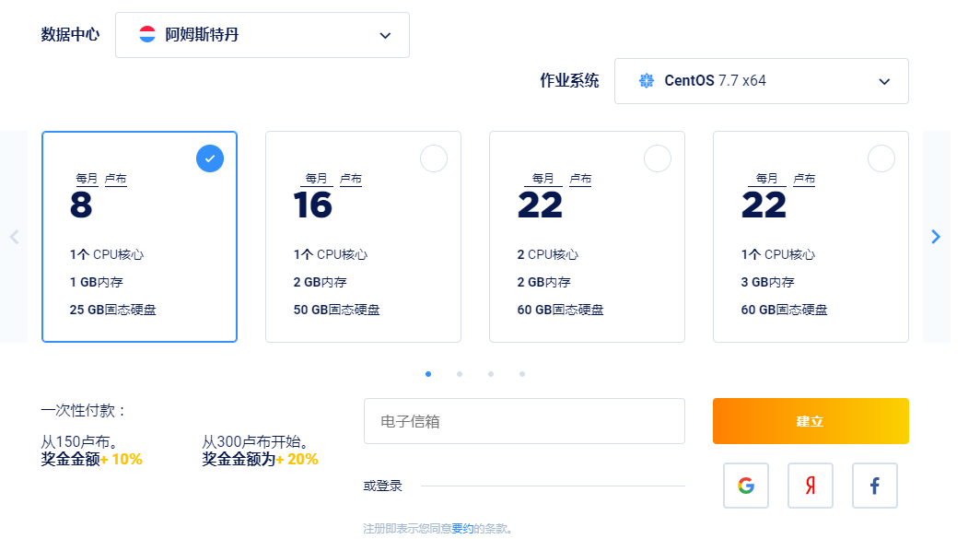Image resolution: width=980 pixels, height=539 pixels.
Task: Click the 奖金金额为+ 20% text
Action: pyautogui.click(x=260, y=460)
